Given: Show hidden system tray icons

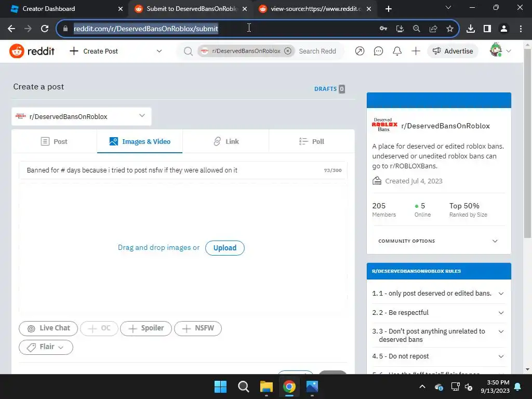Looking at the screenshot, I should tap(422, 387).
